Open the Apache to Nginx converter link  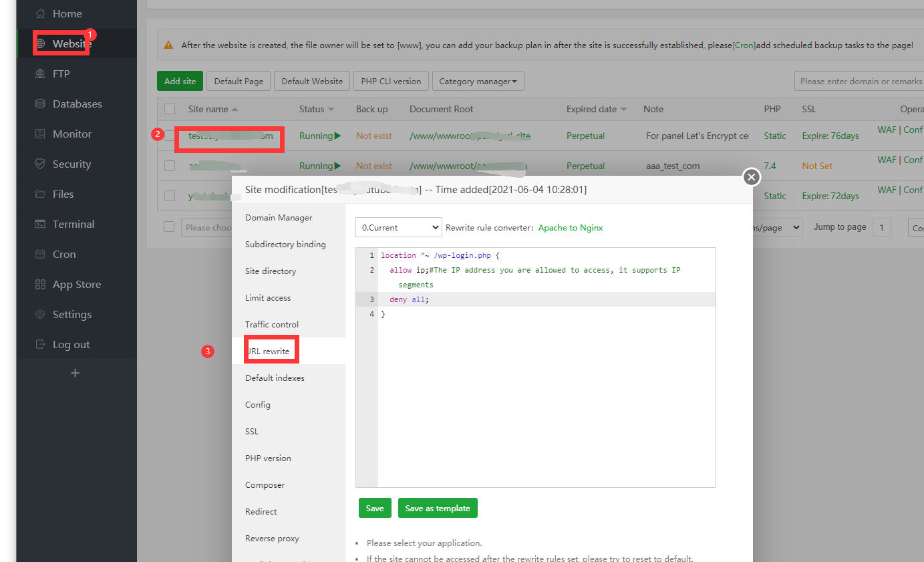(571, 228)
